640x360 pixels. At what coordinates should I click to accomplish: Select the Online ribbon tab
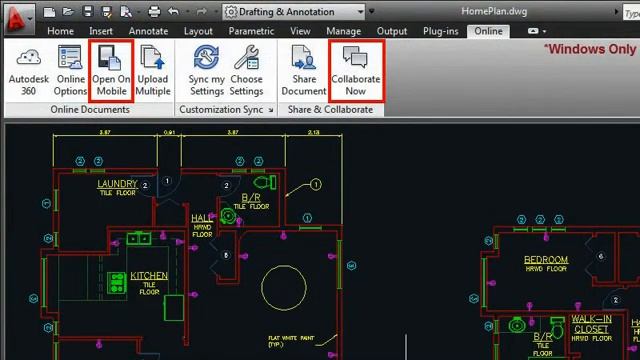488,31
